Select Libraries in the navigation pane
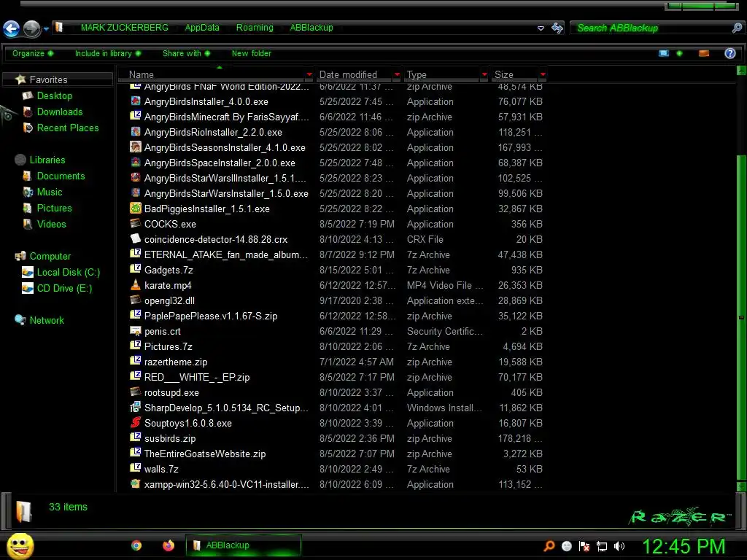This screenshot has width=747, height=560. [47, 160]
